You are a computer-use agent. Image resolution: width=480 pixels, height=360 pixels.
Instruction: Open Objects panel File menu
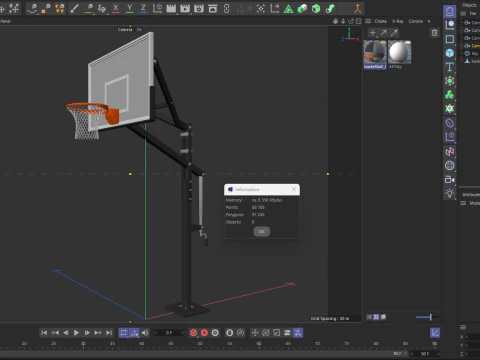click(473, 13)
